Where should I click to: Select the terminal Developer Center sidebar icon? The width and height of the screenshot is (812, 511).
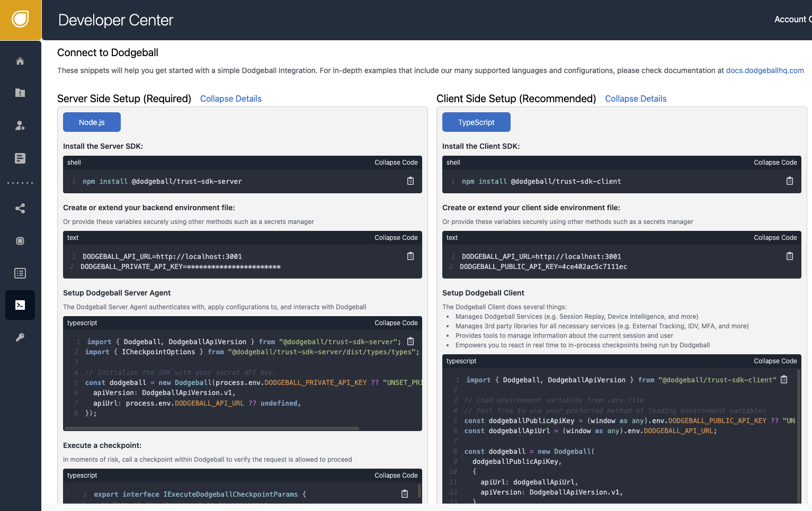point(20,305)
